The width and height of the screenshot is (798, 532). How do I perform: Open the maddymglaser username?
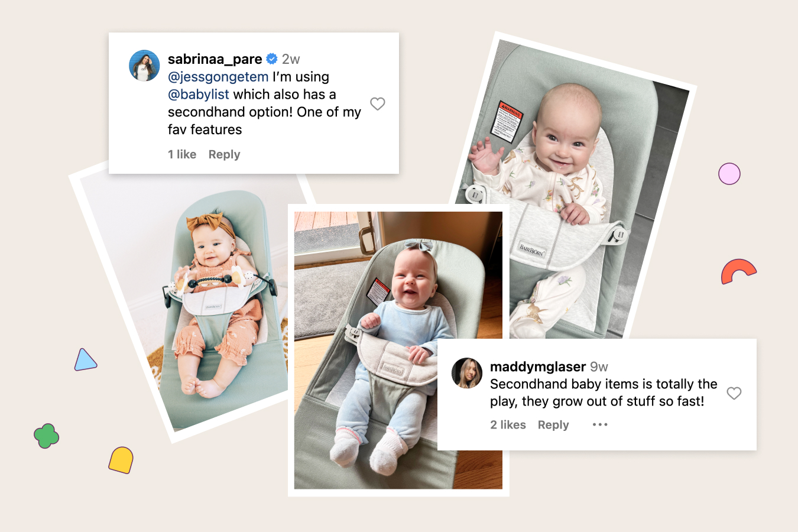click(x=538, y=366)
